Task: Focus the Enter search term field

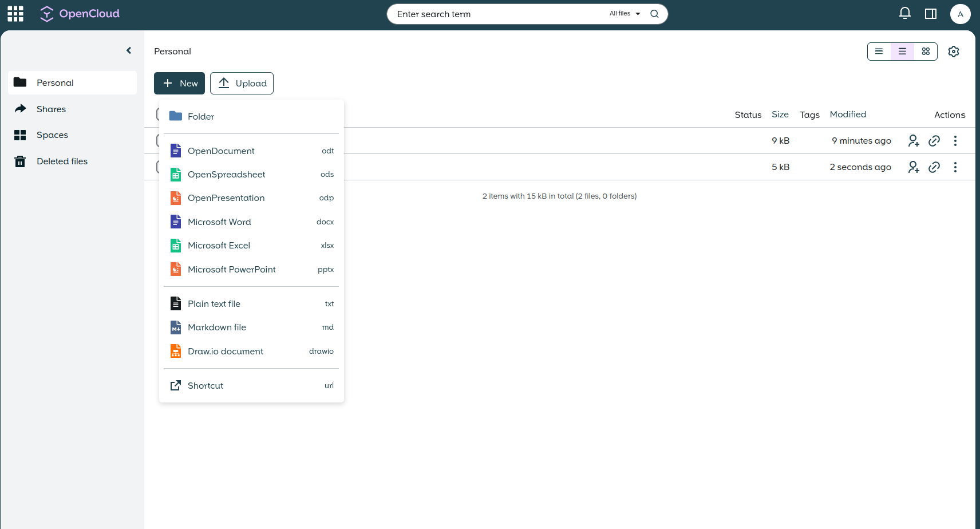Action: pyautogui.click(x=498, y=14)
